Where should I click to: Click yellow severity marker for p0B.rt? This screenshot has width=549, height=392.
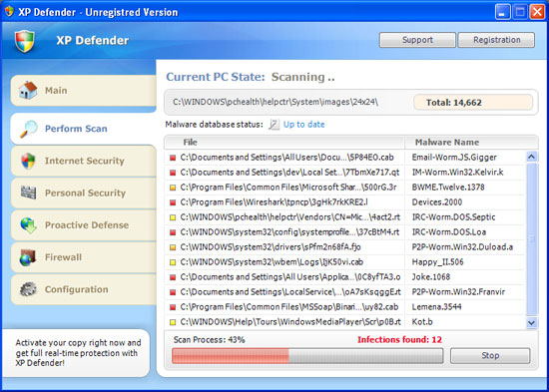click(173, 322)
